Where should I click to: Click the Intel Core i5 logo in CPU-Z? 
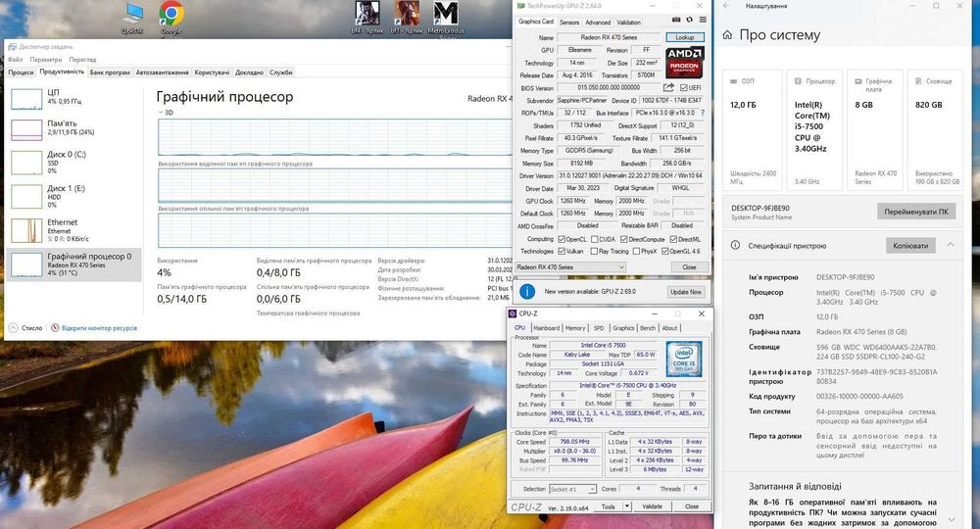pyautogui.click(x=684, y=359)
